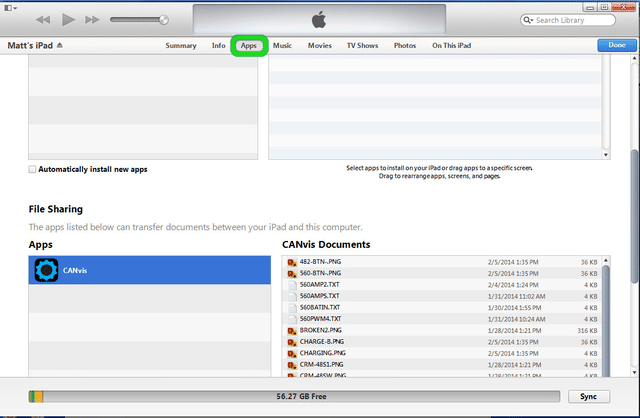
Task: Eject Matt's iPad with the eject icon
Action: pos(60,45)
